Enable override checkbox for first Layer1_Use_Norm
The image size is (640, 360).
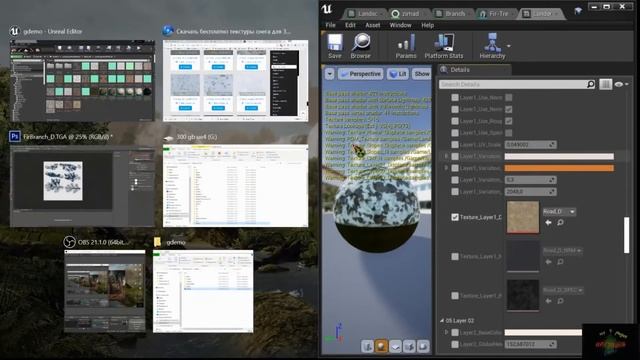pos(455,98)
